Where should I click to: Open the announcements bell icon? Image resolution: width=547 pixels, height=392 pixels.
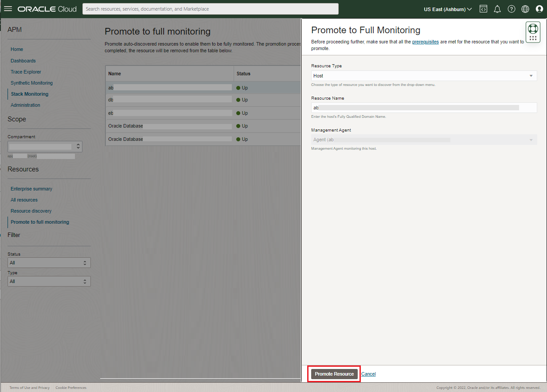pos(497,9)
